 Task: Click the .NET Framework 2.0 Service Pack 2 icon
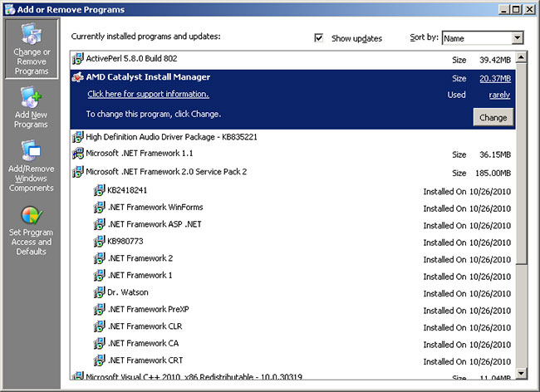78,172
